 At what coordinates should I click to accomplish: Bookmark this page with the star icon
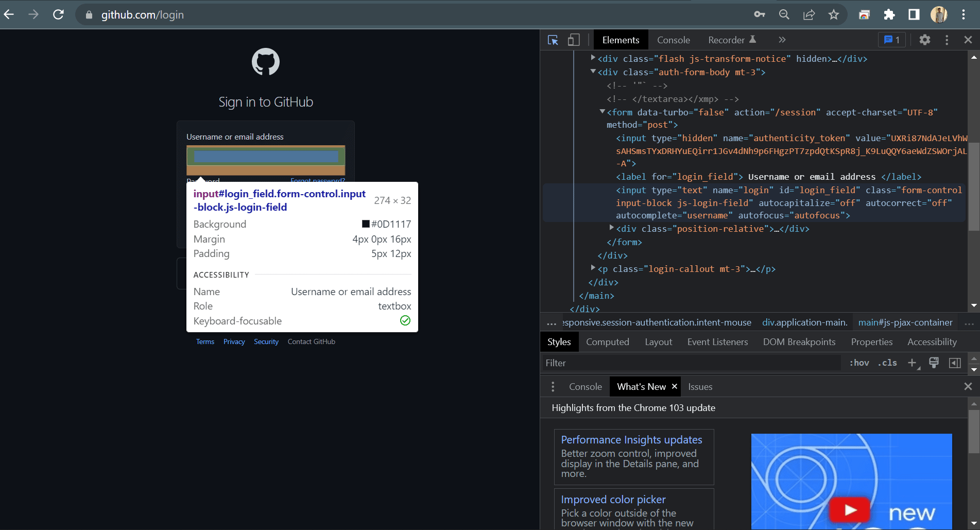pyautogui.click(x=834, y=14)
